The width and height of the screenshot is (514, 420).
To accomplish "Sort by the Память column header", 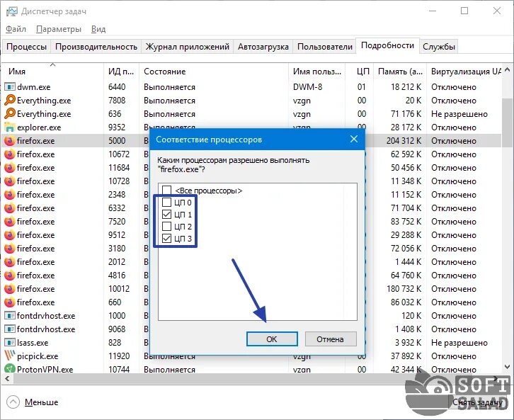I will (400, 71).
